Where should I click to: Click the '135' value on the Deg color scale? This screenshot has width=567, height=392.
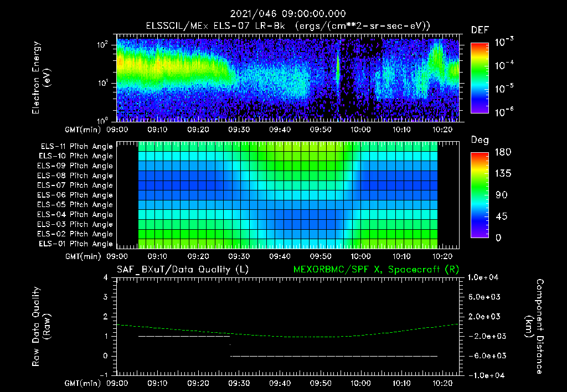coord(503,173)
